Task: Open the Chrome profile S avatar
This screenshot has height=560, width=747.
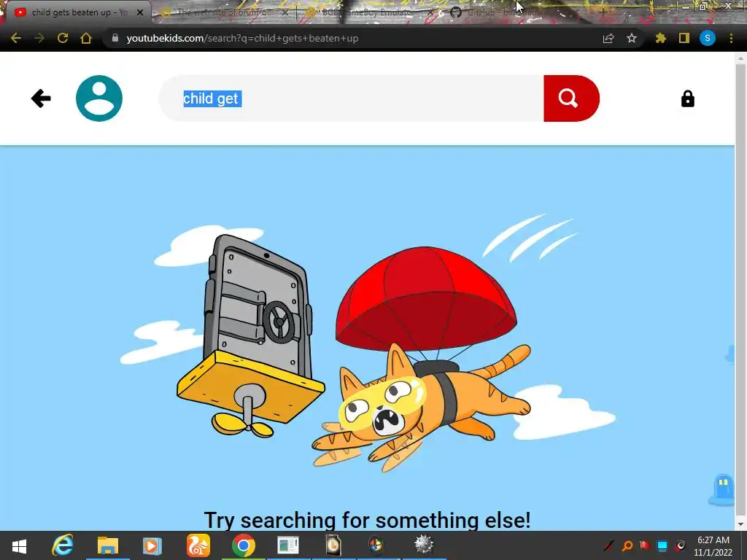Action: 708,38
